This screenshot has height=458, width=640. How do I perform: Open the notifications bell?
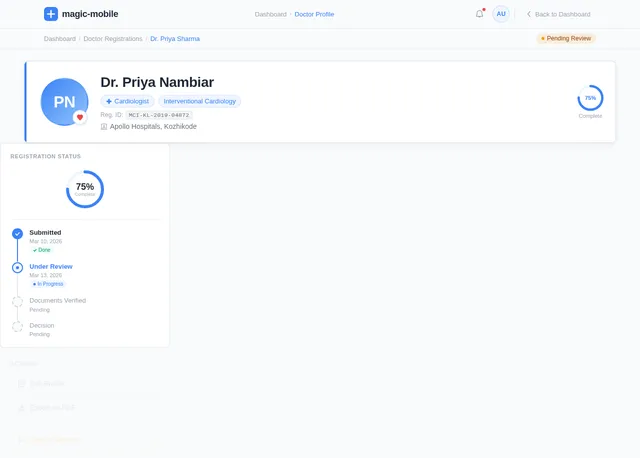(x=479, y=14)
